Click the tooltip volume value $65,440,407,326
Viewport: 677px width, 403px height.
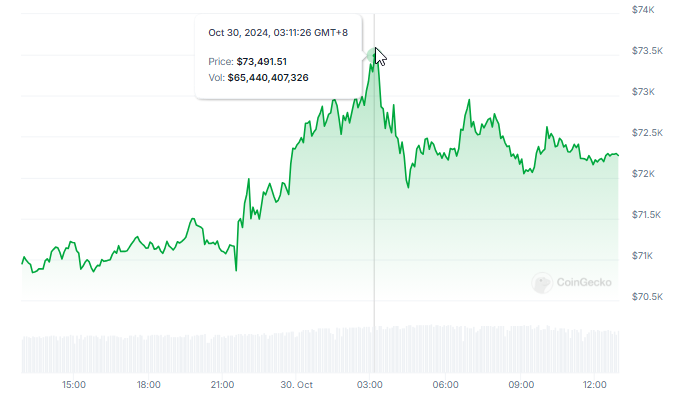tap(268, 77)
